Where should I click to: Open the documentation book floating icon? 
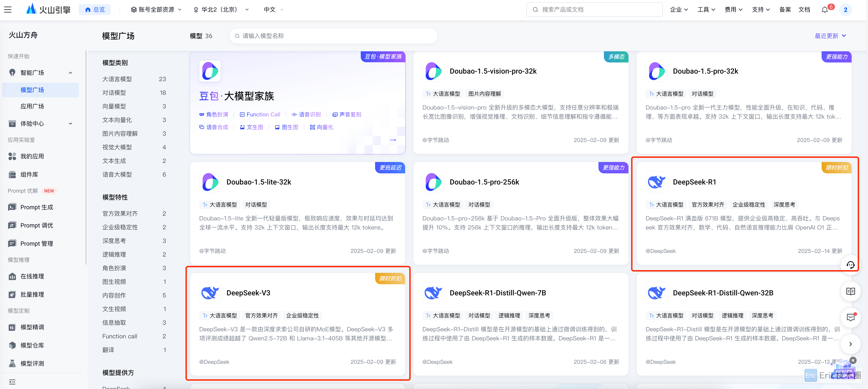[850, 292]
